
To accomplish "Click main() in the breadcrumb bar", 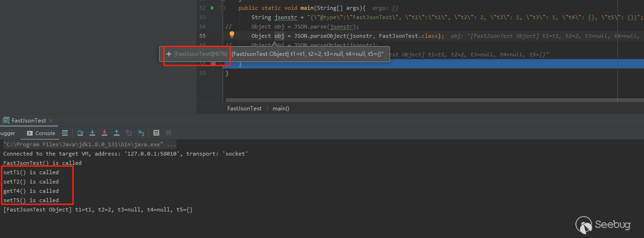I will [281, 109].
